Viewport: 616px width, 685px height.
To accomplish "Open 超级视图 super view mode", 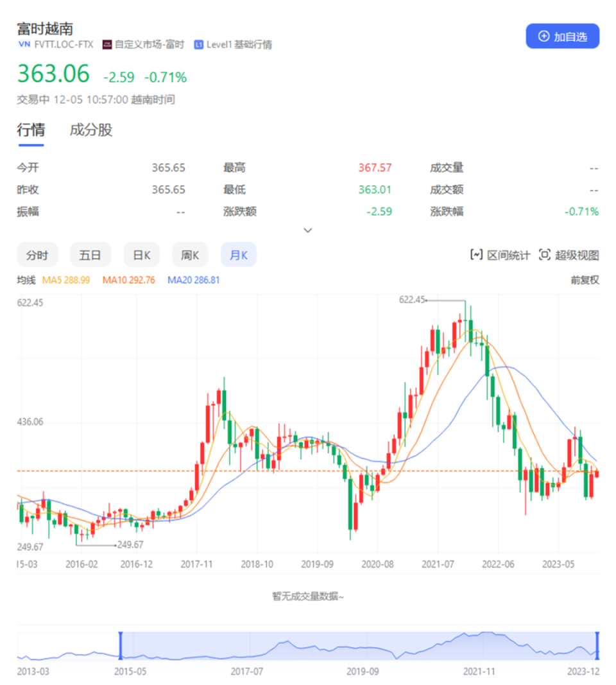I will click(x=572, y=254).
